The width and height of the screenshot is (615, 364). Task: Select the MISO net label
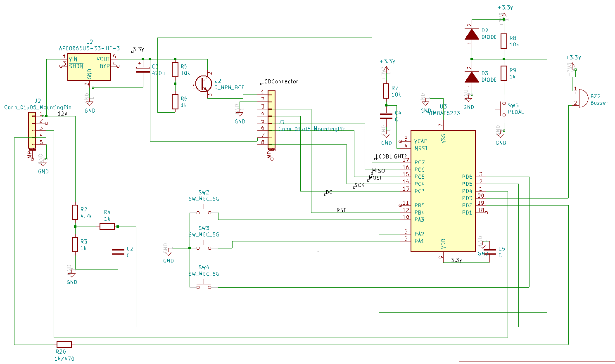point(378,171)
